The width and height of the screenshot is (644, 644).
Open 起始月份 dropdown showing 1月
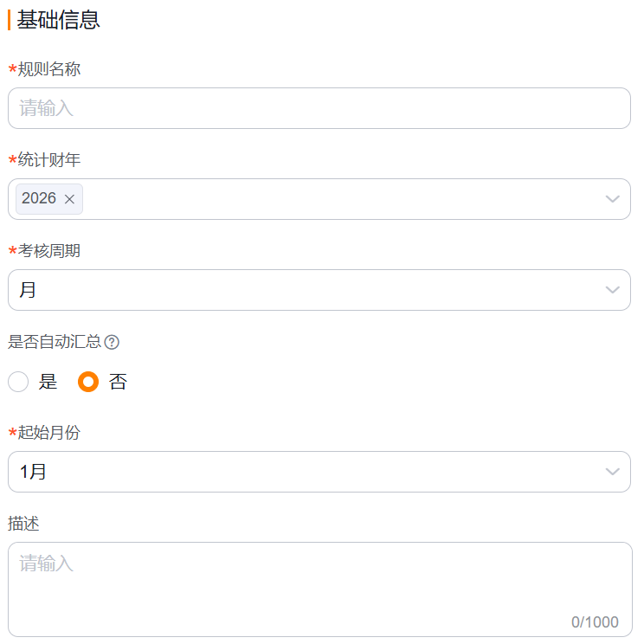coord(303,472)
